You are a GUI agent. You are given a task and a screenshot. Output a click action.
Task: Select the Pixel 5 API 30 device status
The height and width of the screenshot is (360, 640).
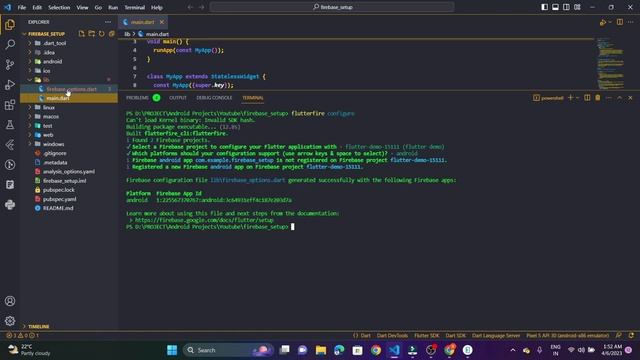point(567,336)
